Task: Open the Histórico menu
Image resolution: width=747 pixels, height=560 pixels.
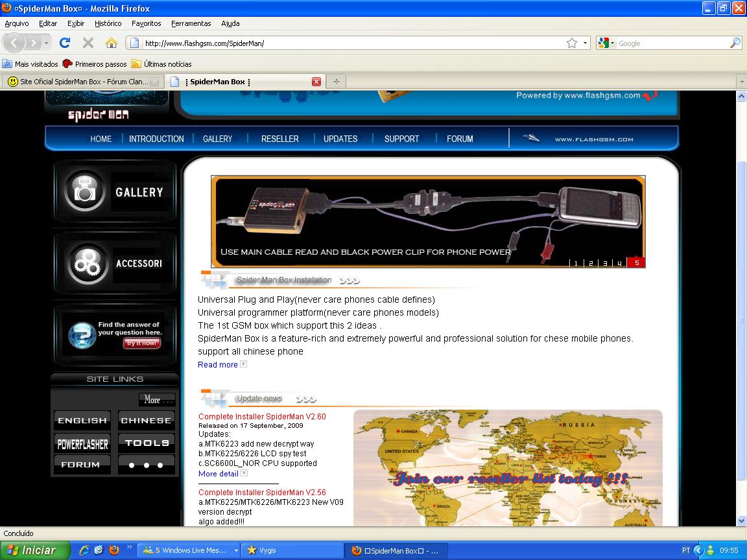Action: [108, 23]
